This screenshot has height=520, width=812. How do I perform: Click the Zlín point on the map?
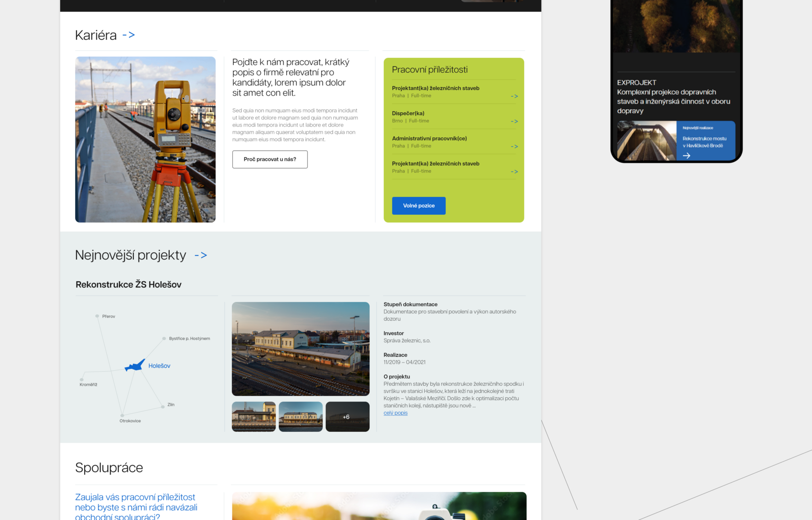(163, 406)
